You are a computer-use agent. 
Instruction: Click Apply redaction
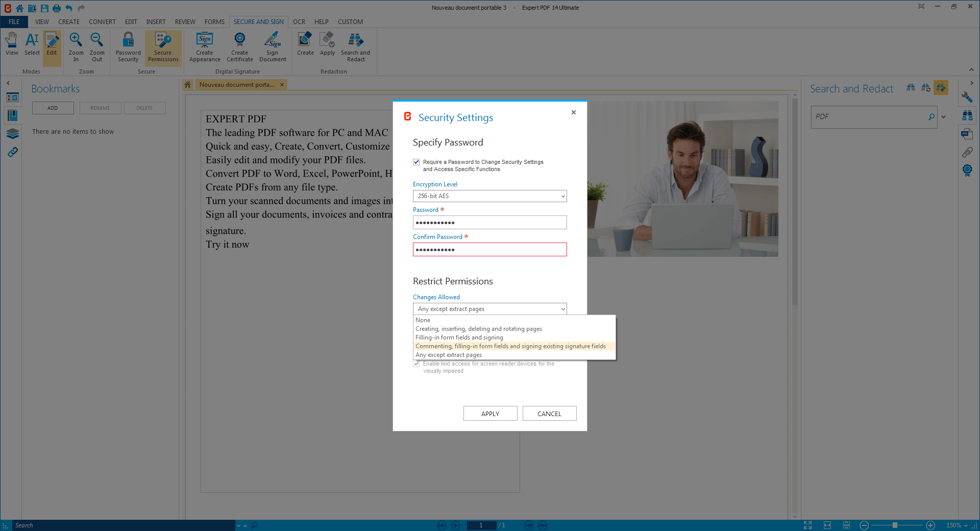pyautogui.click(x=327, y=44)
